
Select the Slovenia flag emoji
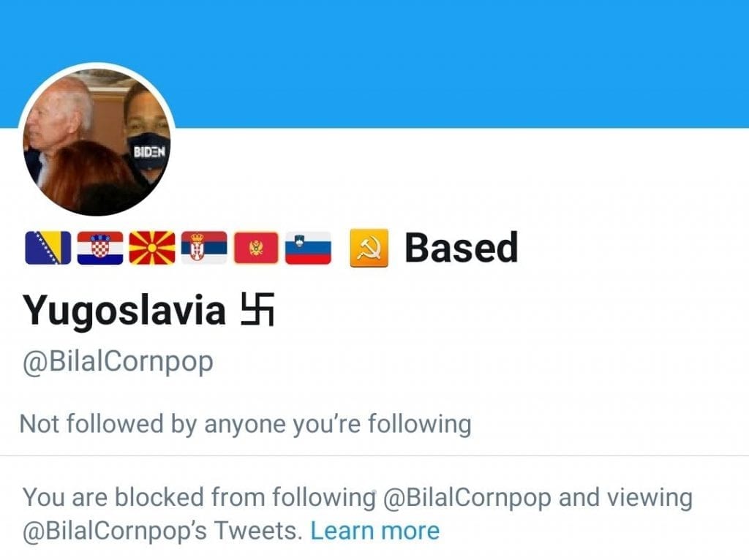pos(308,248)
